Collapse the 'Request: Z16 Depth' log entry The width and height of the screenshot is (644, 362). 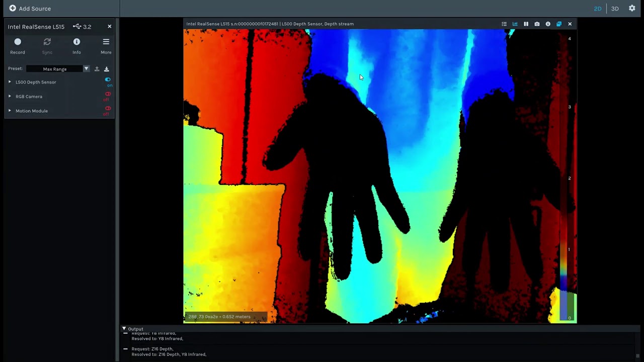pyautogui.click(x=125, y=349)
